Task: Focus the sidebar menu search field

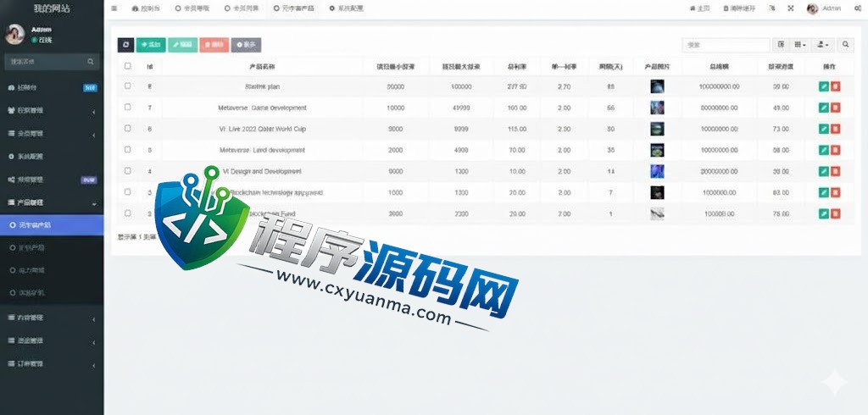Action: pyautogui.click(x=46, y=62)
